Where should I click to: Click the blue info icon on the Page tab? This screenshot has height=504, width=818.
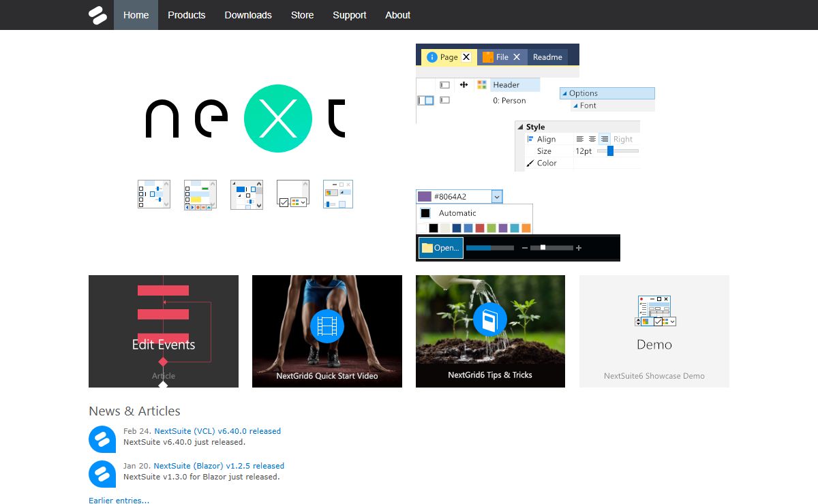431,57
